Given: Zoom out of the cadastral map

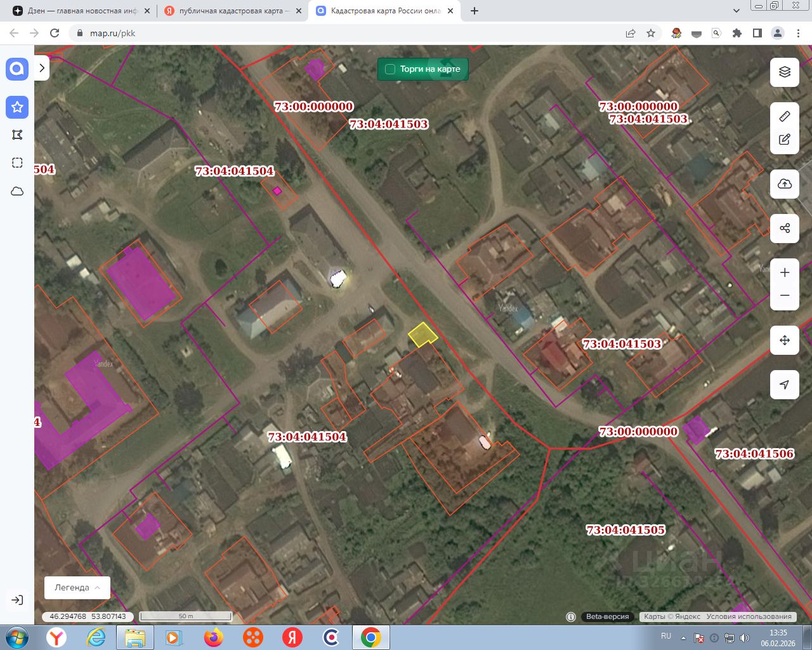Looking at the screenshot, I should 785,296.
